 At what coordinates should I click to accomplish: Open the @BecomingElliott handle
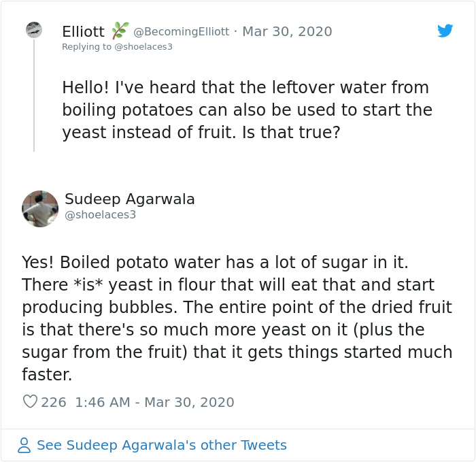[x=181, y=31]
